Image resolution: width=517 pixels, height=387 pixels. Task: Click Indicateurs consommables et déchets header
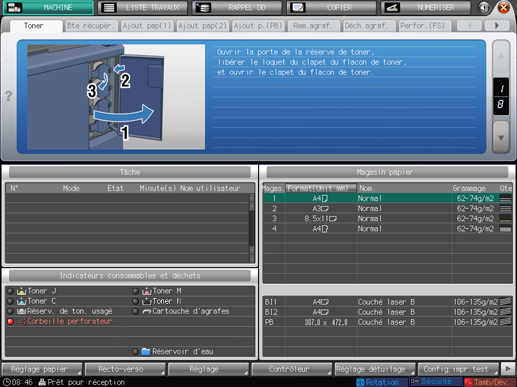click(x=130, y=276)
